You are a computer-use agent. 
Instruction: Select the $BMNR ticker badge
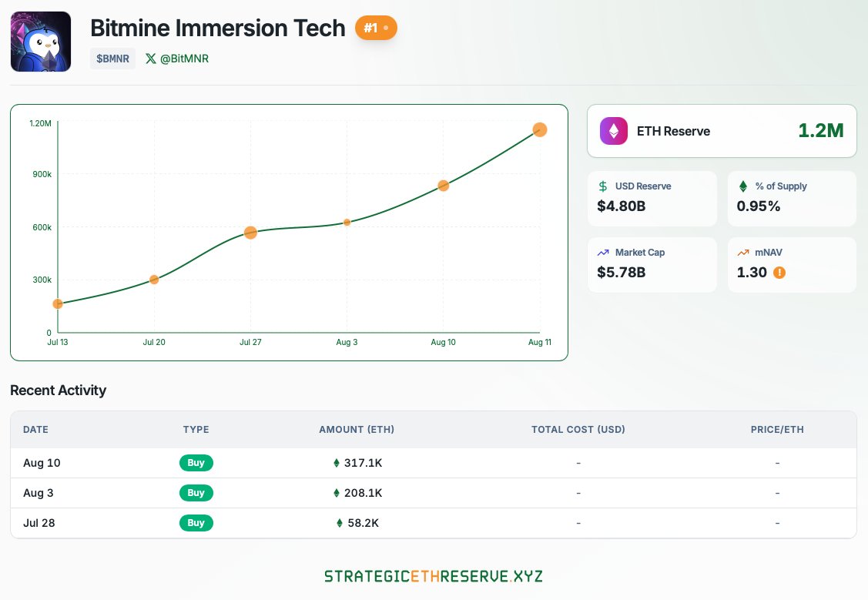click(112, 59)
